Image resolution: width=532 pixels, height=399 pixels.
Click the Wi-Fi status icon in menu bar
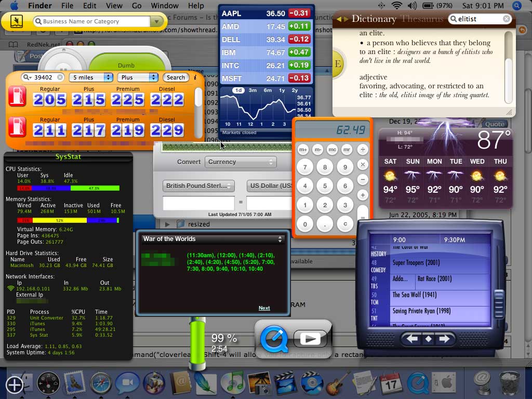tap(396, 6)
